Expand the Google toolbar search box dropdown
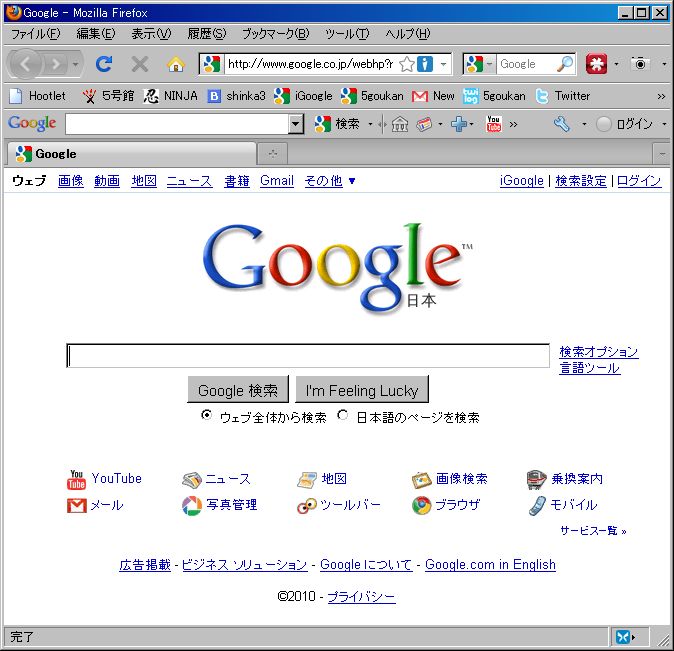The image size is (674, 651). point(295,124)
